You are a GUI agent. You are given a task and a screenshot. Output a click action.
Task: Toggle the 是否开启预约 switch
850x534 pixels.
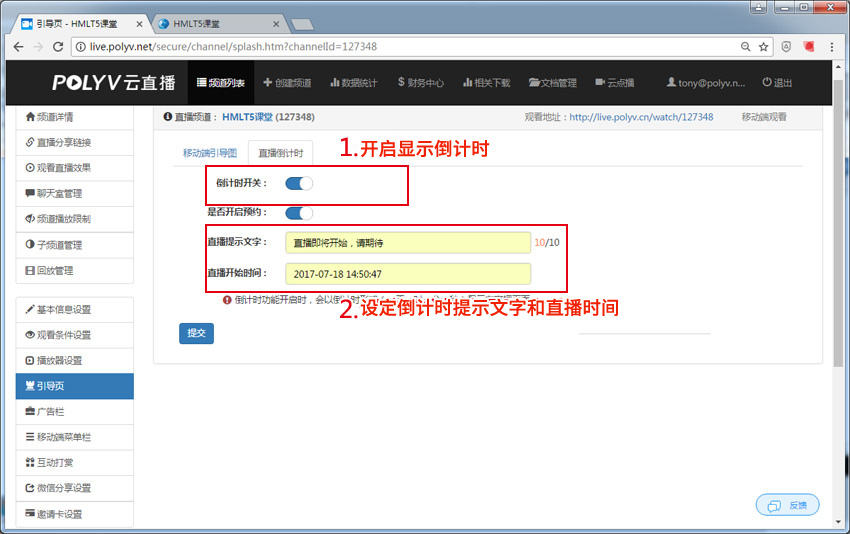(x=299, y=212)
